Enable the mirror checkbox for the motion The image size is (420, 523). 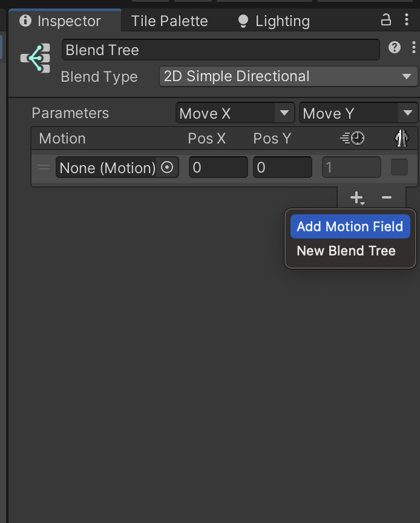pyautogui.click(x=399, y=167)
